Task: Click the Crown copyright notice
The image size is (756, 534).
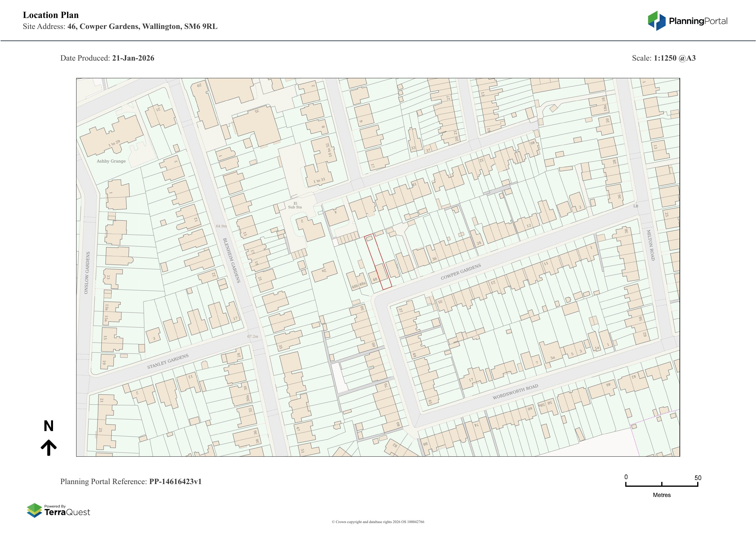Action: coord(378,522)
